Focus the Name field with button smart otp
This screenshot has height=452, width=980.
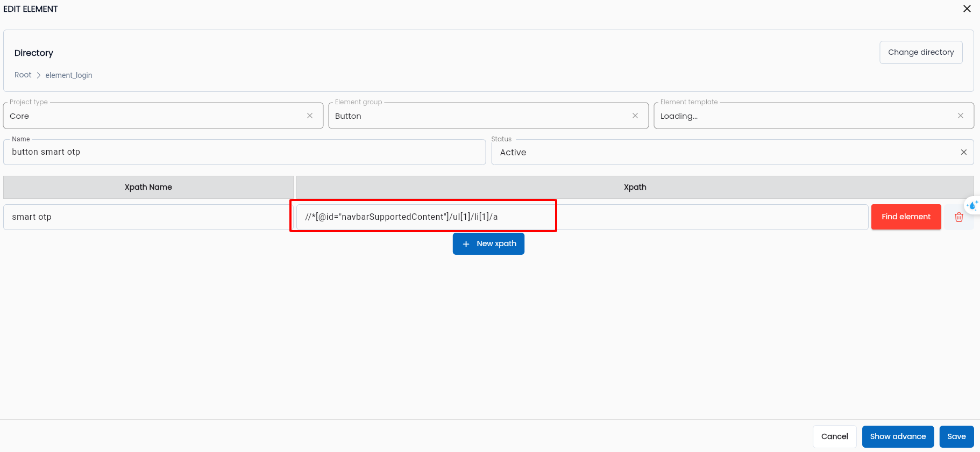click(x=245, y=152)
